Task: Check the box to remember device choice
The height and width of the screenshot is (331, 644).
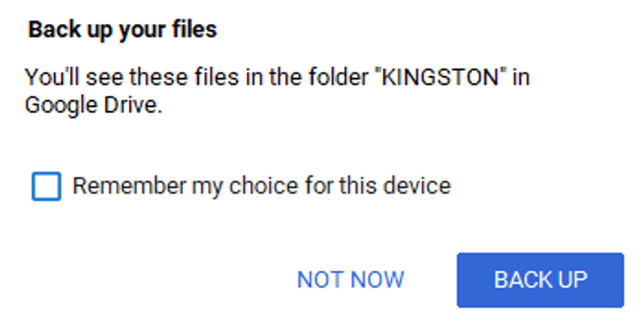Action: point(46,186)
